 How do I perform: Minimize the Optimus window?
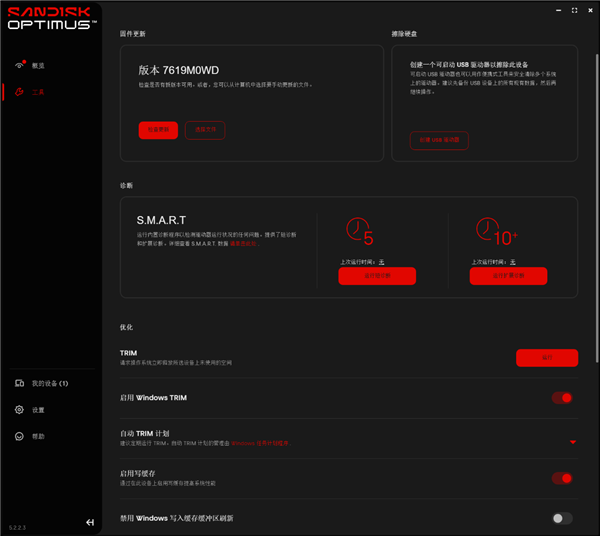pos(559,10)
